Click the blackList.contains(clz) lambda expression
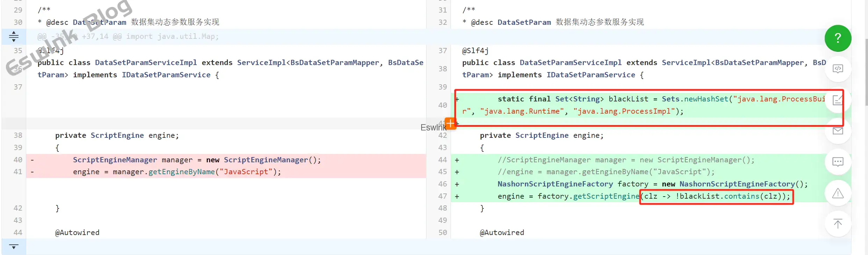 tap(716, 196)
